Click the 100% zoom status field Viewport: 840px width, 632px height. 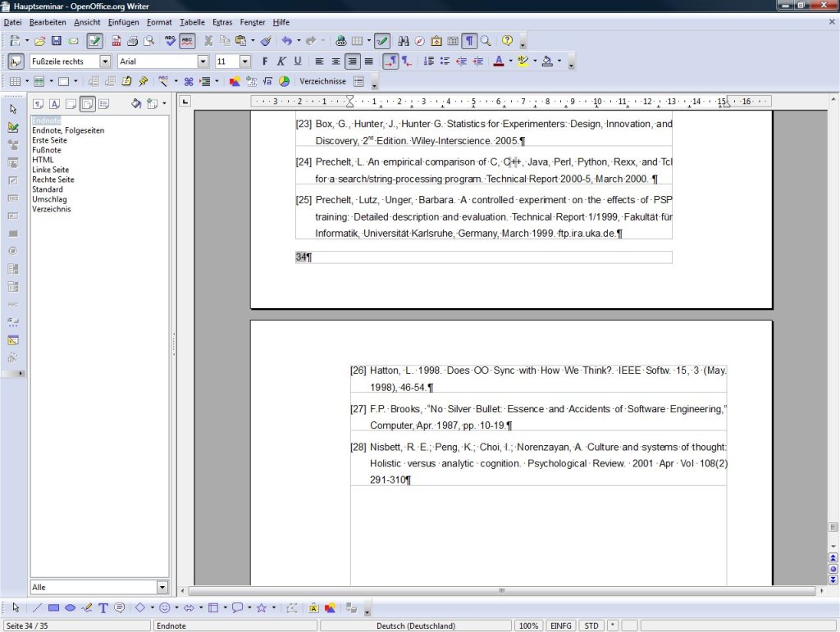coord(528,625)
